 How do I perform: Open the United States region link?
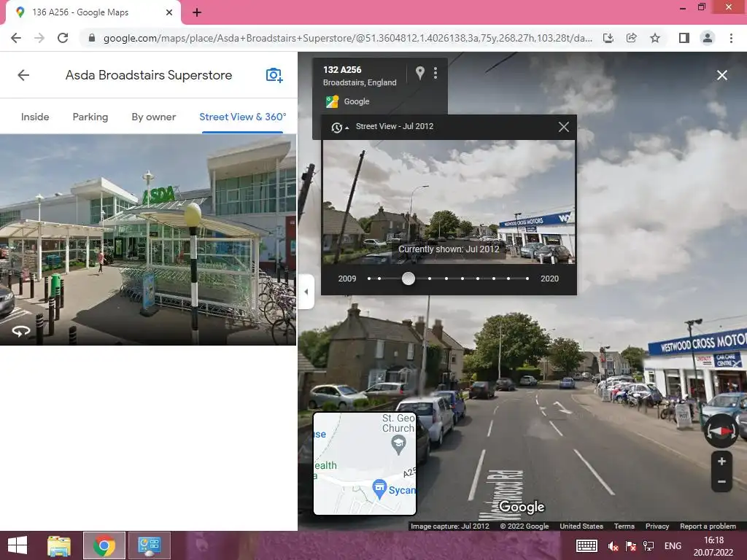tap(581, 526)
